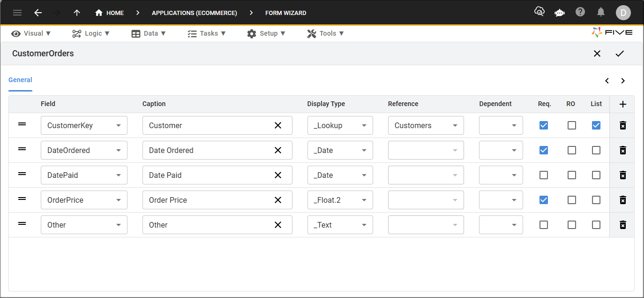Clear the Order Price caption text
644x298 pixels.
[x=278, y=200]
